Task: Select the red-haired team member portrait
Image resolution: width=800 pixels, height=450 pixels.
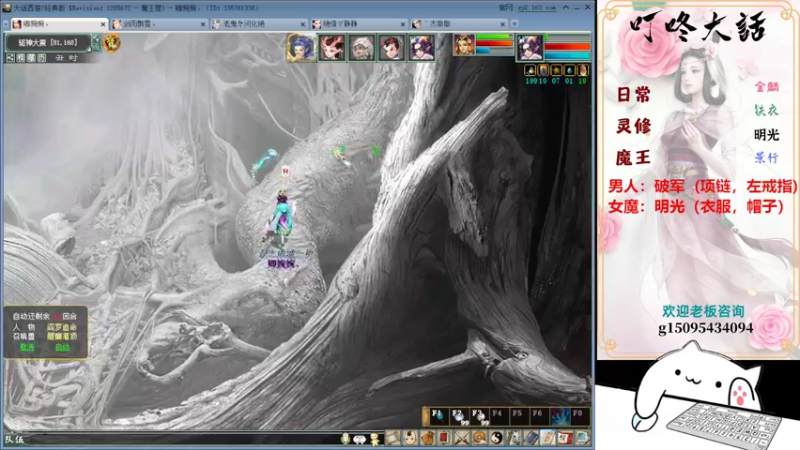Action: (332, 48)
